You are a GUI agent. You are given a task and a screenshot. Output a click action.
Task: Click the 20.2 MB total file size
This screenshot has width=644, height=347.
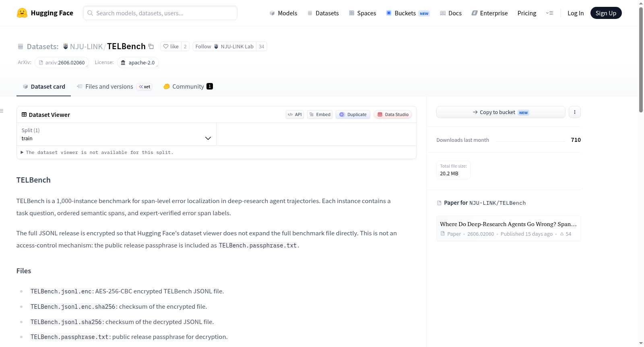click(x=449, y=174)
